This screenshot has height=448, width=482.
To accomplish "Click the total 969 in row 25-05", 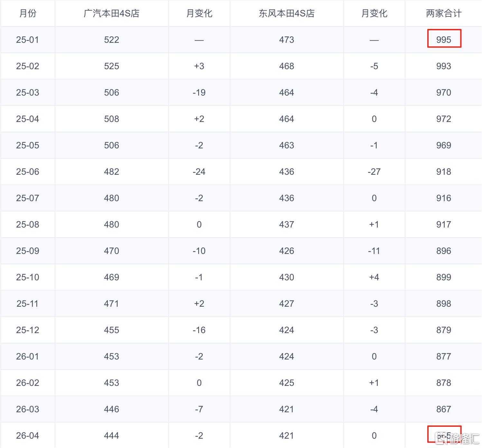I will 444,145.
